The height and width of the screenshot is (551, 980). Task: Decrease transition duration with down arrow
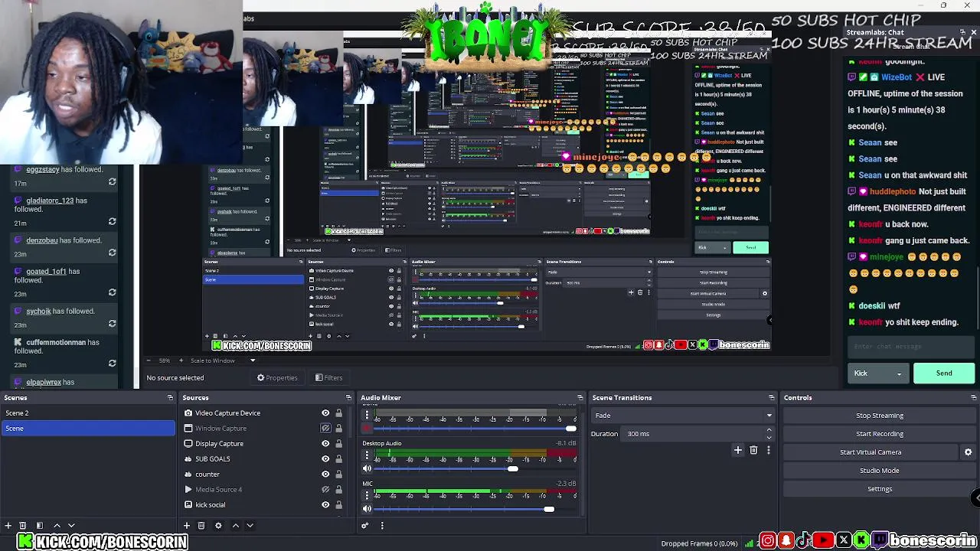coord(769,437)
